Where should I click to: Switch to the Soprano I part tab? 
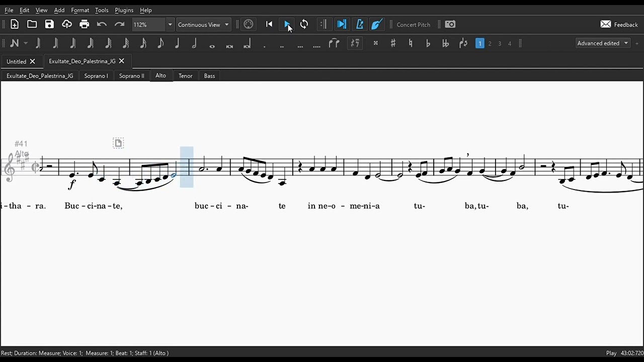click(x=96, y=76)
